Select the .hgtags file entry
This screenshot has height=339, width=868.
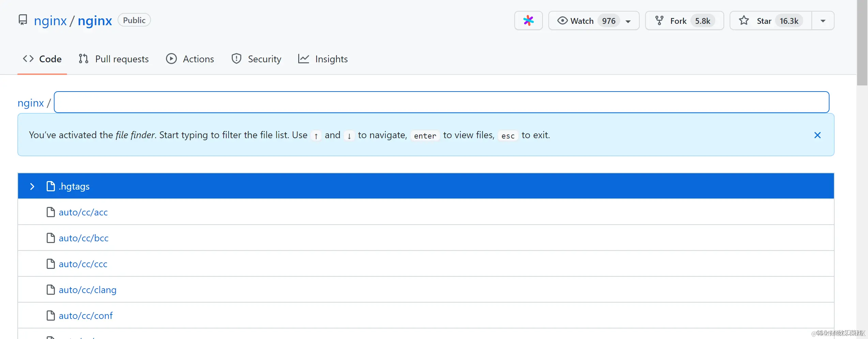coord(426,186)
